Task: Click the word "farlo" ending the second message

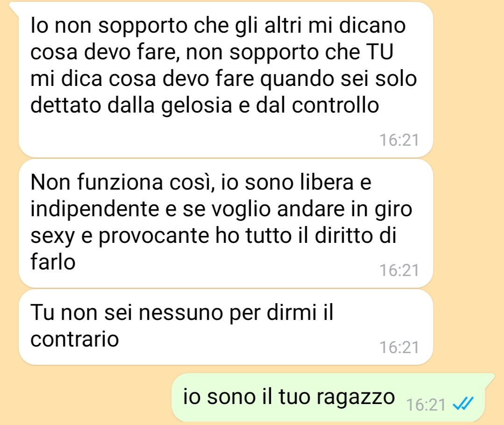Action: (x=53, y=262)
